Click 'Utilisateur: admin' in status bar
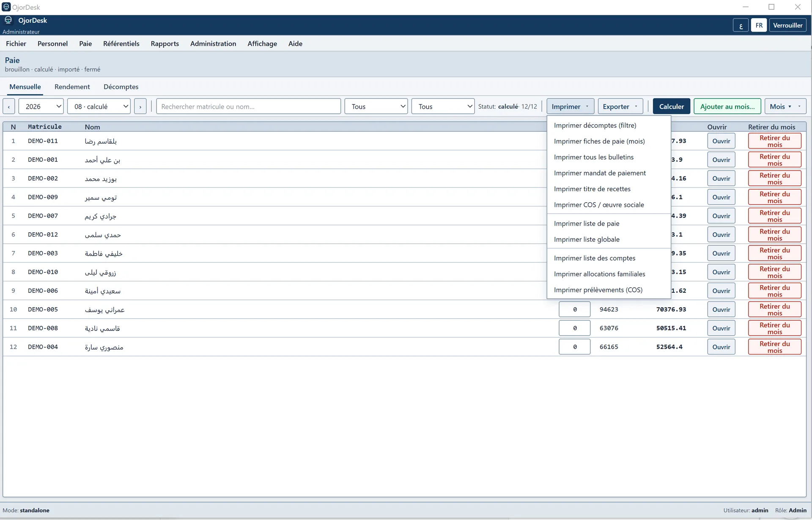 pyautogui.click(x=746, y=510)
